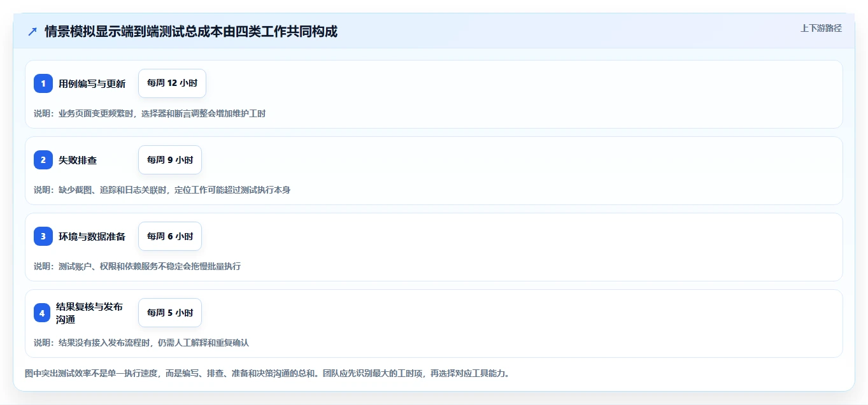Select the 每周 9 小时 pill
Viewport: 868px width, 405px height.
coord(170,160)
